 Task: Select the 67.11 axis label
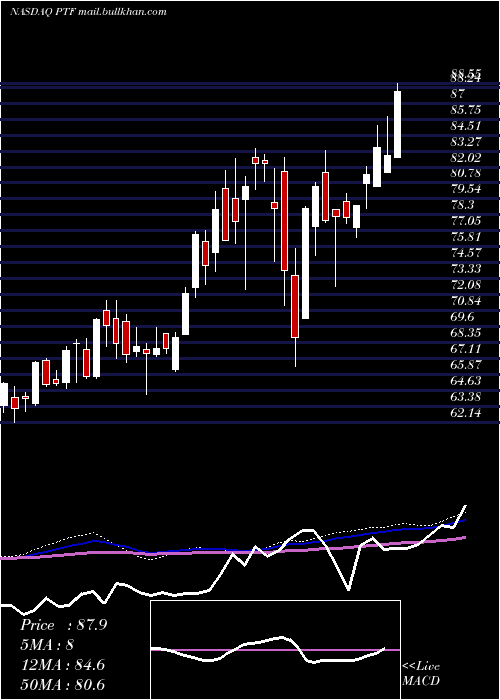[x=466, y=349]
